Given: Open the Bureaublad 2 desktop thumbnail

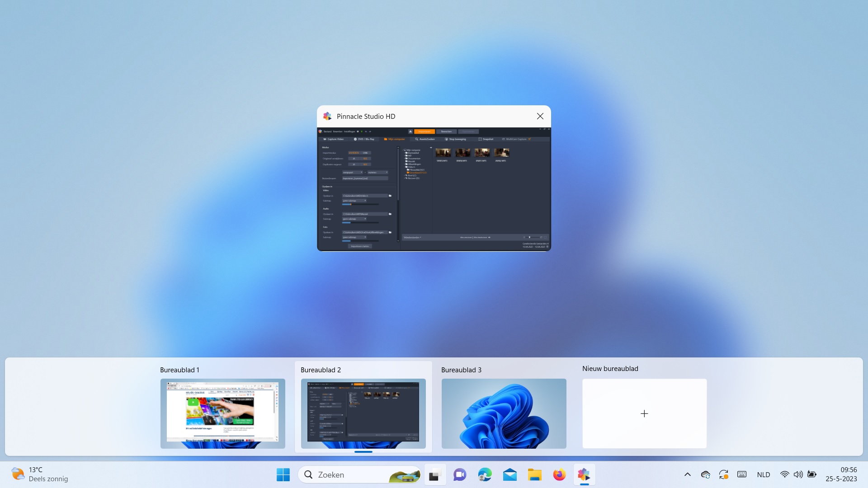Looking at the screenshot, I should click(x=363, y=413).
